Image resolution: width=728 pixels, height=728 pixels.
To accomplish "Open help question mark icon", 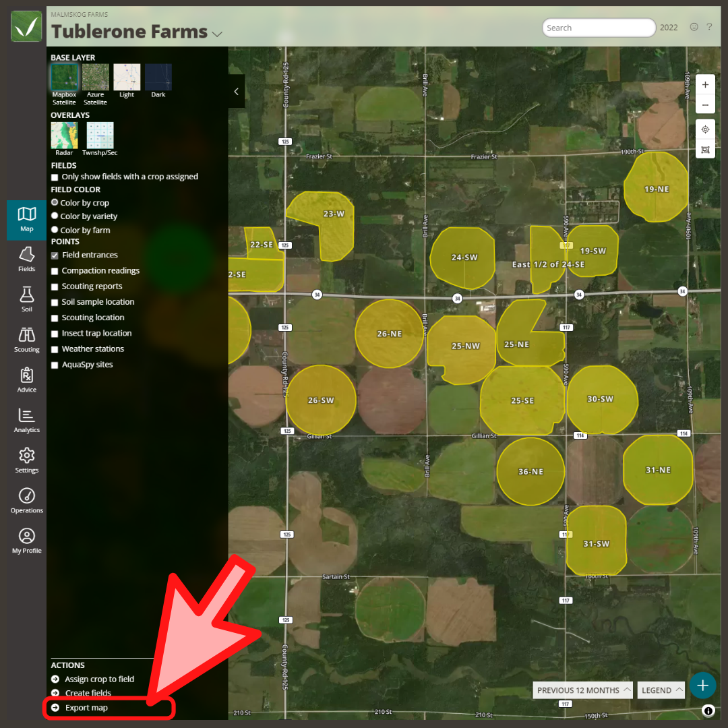I will tap(709, 27).
